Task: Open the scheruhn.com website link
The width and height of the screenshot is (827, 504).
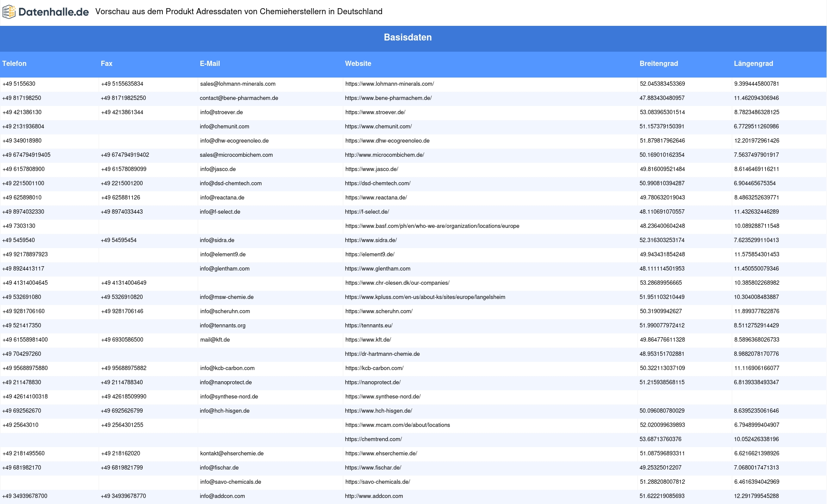Action: 379,311
